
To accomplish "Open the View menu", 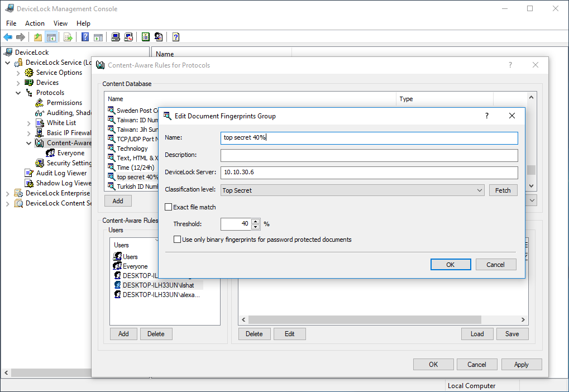I will [x=61, y=23].
